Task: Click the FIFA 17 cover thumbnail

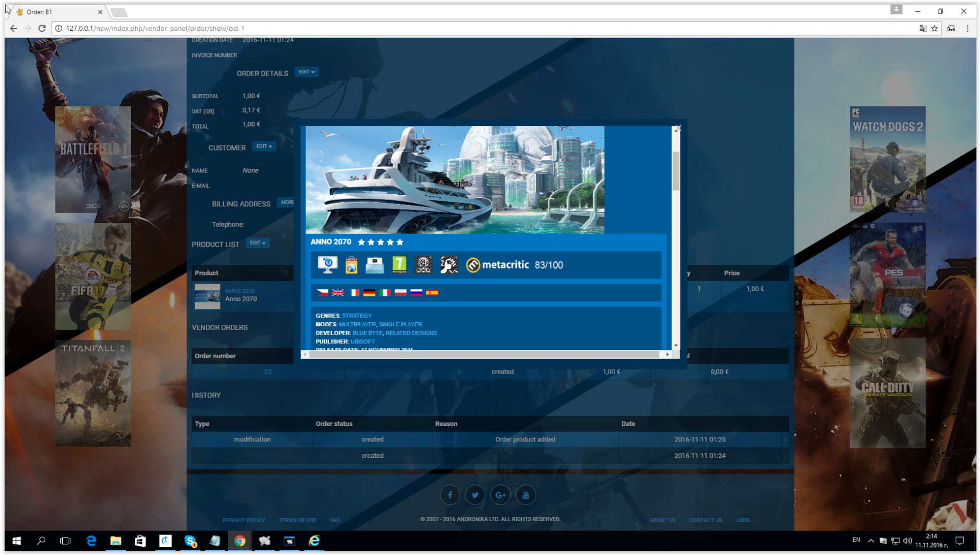Action: coord(93,276)
